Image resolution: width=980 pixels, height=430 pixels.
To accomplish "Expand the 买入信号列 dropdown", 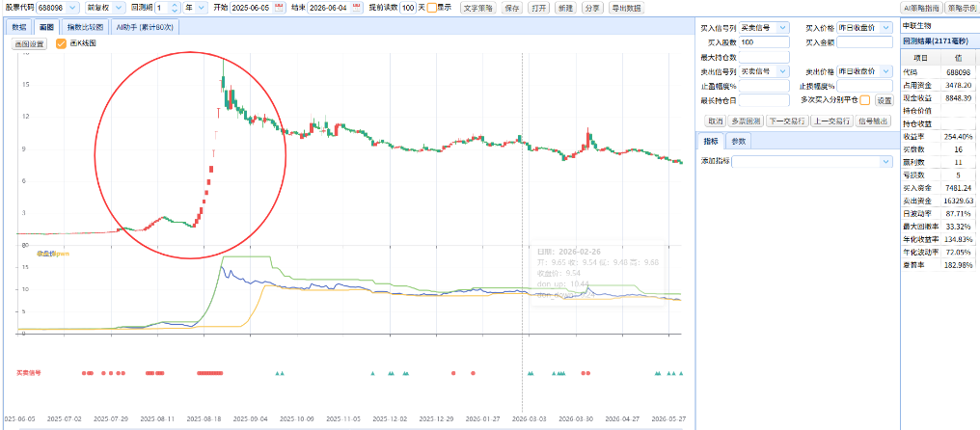I will 784,28.
